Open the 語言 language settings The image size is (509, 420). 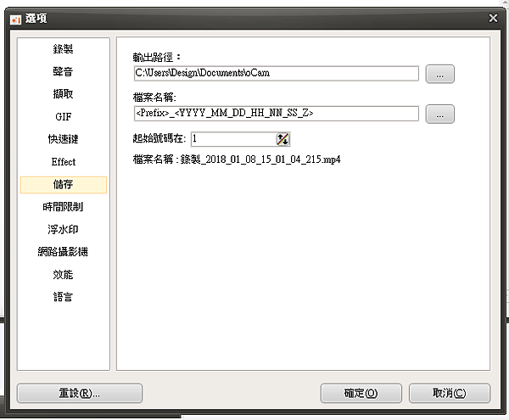(63, 297)
